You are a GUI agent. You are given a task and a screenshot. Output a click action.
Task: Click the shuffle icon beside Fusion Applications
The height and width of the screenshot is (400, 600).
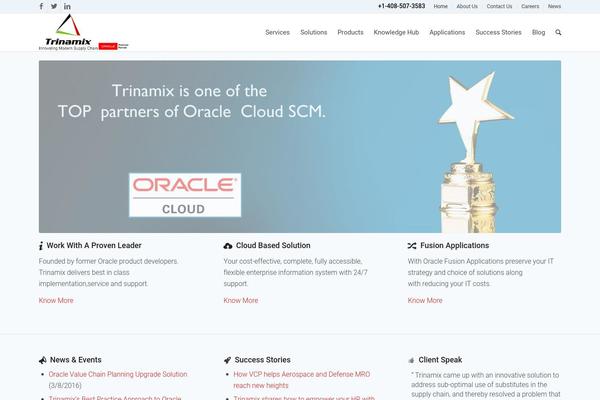(412, 246)
